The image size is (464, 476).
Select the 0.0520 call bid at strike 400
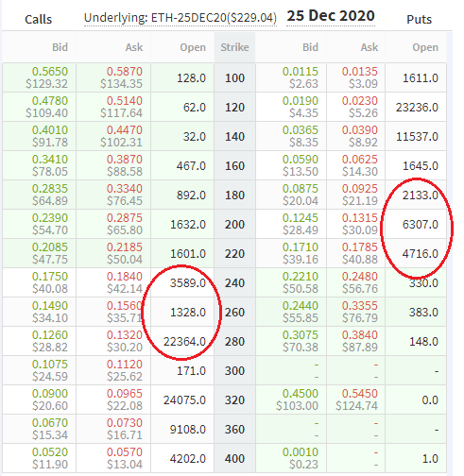[50, 452]
